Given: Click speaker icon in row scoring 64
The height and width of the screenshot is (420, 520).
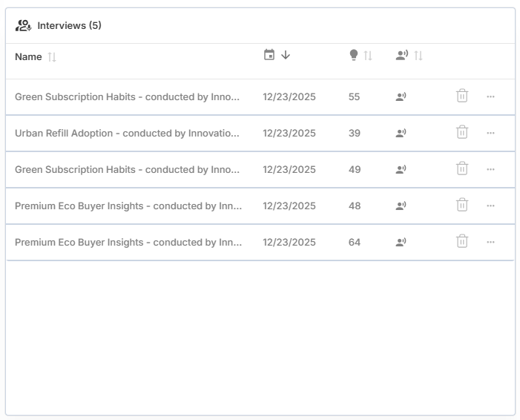Looking at the screenshot, I should [x=401, y=243].
